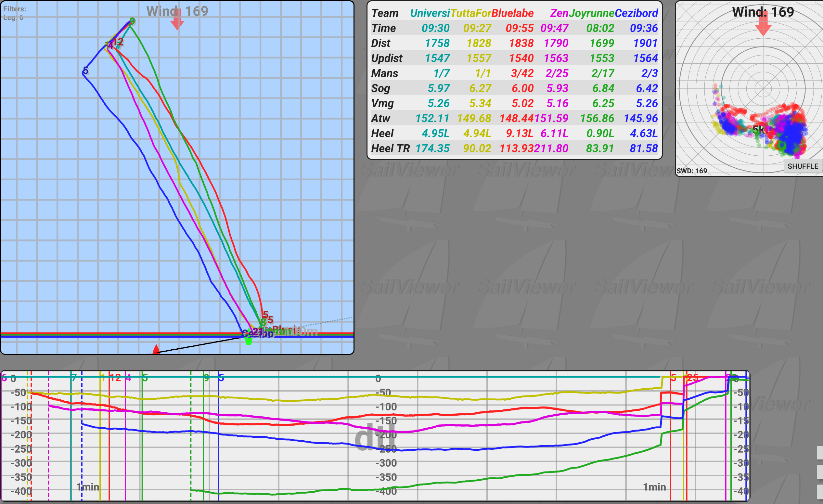Click the Bluelabe team name in table

[x=512, y=13]
